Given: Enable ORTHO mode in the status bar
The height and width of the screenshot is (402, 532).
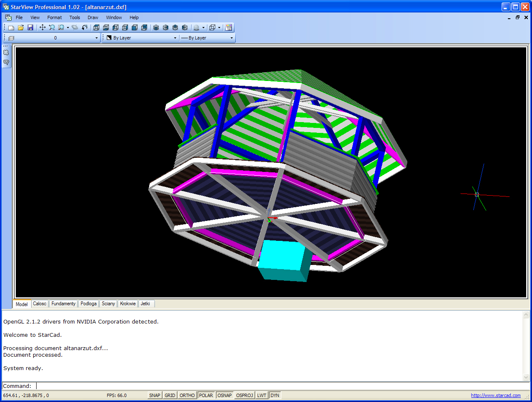Looking at the screenshot, I should coord(187,395).
